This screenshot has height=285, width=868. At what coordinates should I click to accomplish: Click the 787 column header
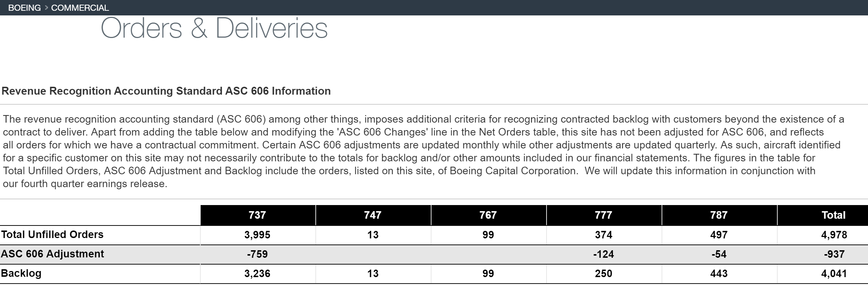click(x=719, y=215)
